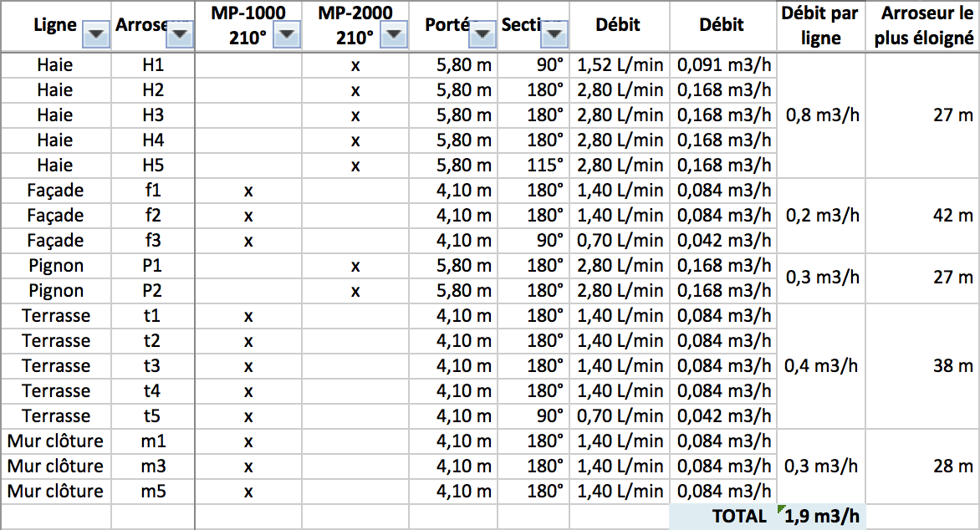The width and height of the screenshot is (980, 530).
Task: Select the P1 sprinkler cell
Action: pos(153,266)
